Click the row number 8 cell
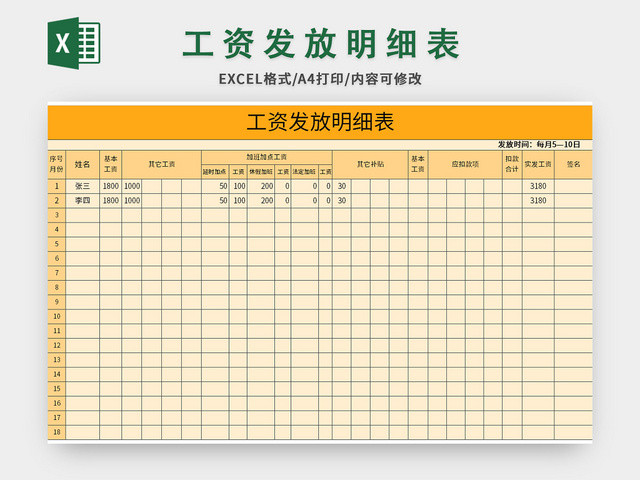The image size is (640, 480). point(57,287)
